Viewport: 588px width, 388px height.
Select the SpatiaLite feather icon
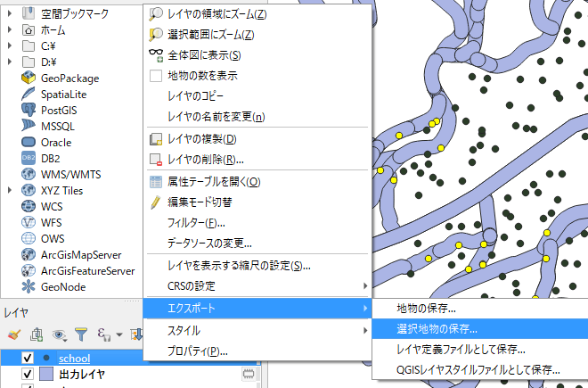pos(29,95)
